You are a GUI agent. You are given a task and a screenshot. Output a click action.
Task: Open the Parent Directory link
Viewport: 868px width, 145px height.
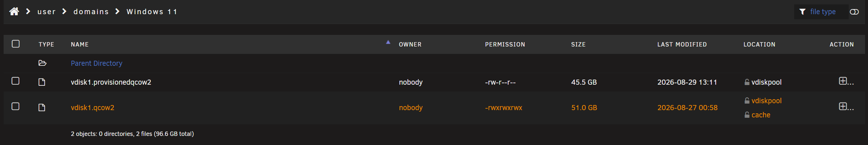pyautogui.click(x=97, y=63)
